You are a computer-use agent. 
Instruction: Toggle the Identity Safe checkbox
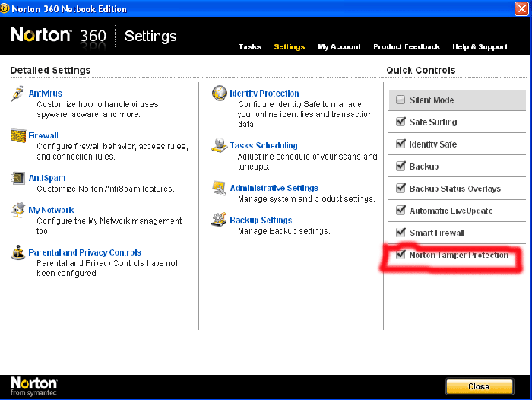(401, 144)
